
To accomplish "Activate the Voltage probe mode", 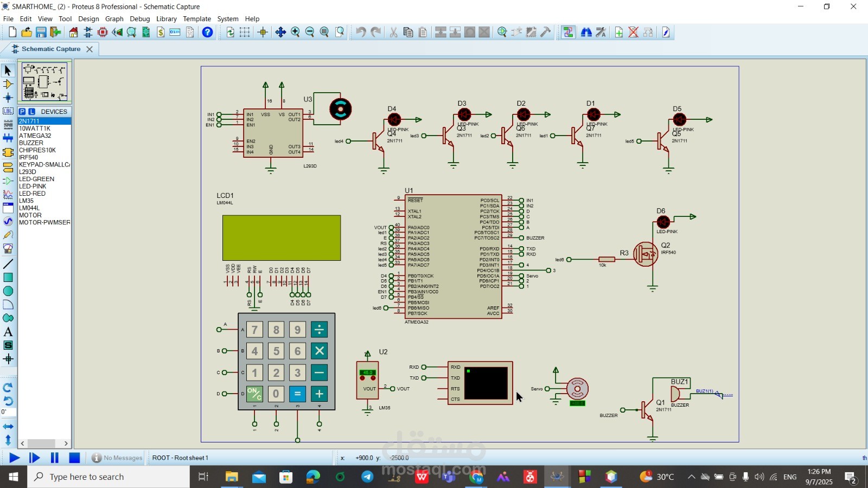I will 8,234.
